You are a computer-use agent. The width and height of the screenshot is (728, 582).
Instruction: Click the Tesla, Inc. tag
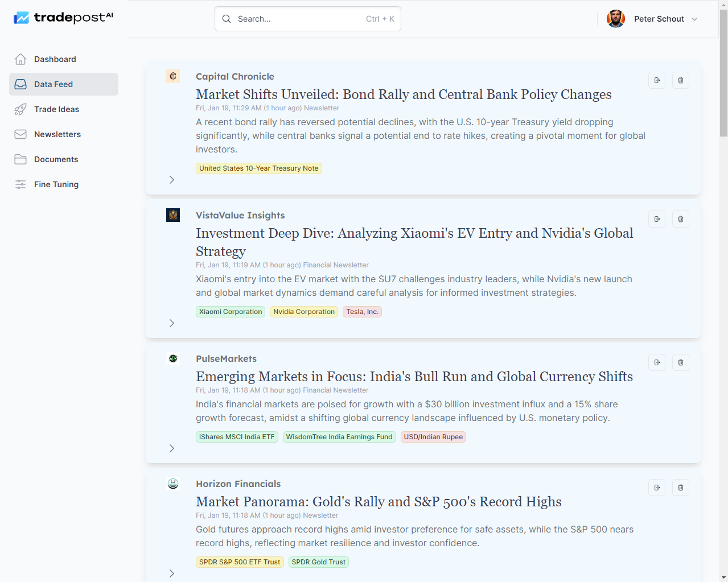point(362,312)
